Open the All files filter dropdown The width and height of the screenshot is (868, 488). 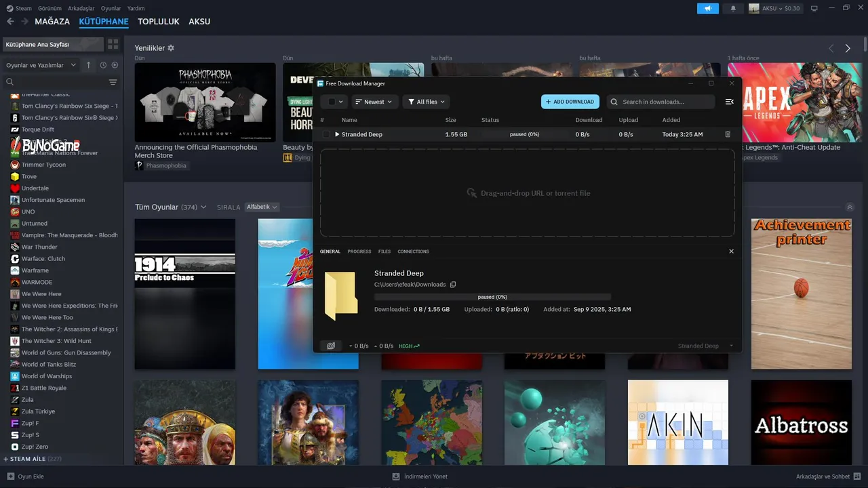pyautogui.click(x=427, y=102)
